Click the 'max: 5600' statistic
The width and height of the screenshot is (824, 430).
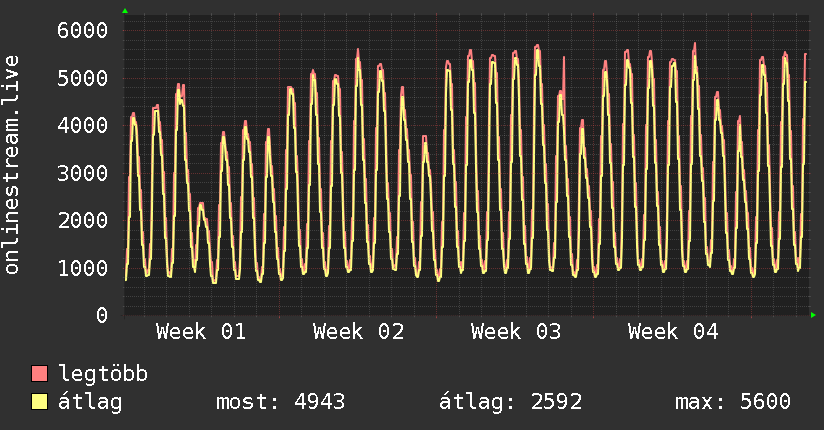tap(733, 402)
